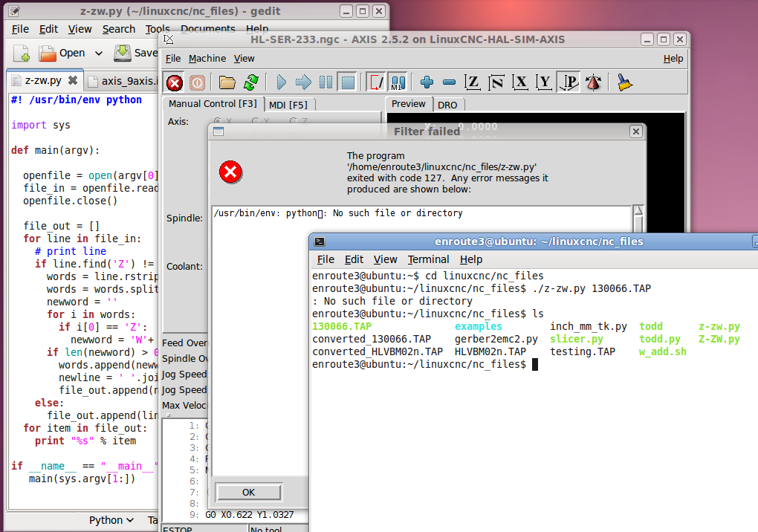Switch to Manual Control [F3] tab
Image resolution: width=758 pixels, height=532 pixels.
213,104
